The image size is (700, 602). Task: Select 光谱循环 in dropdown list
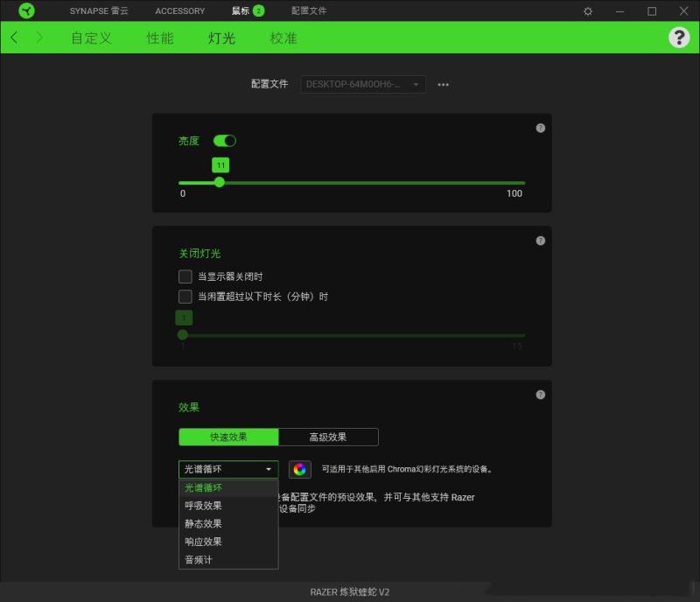[228, 488]
